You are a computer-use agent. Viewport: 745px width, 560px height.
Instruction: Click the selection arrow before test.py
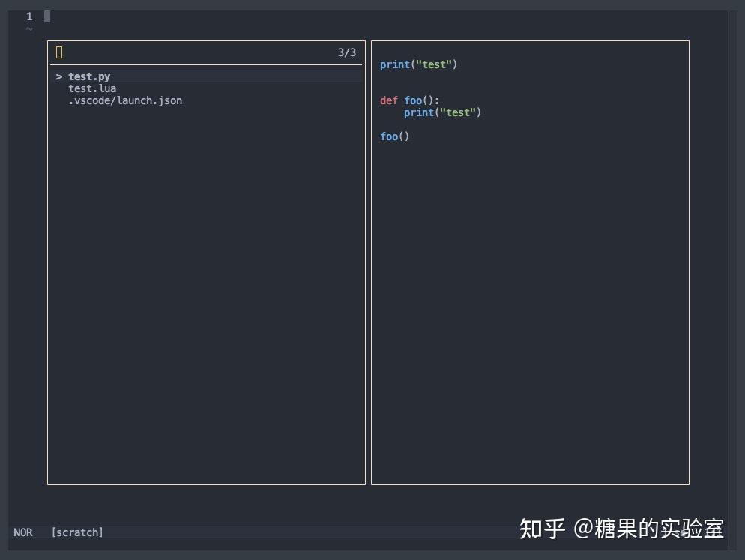(x=58, y=76)
